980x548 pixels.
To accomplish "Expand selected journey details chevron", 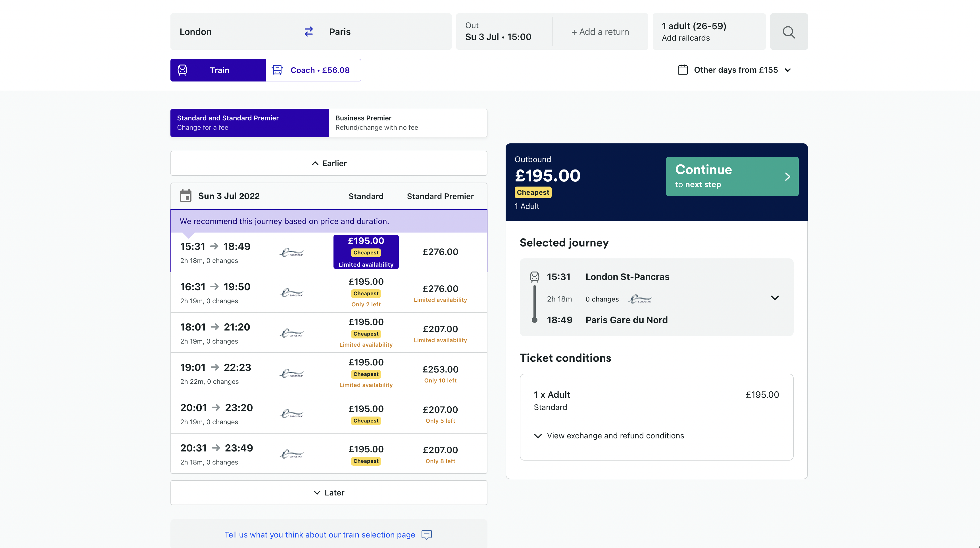I will coord(775,298).
